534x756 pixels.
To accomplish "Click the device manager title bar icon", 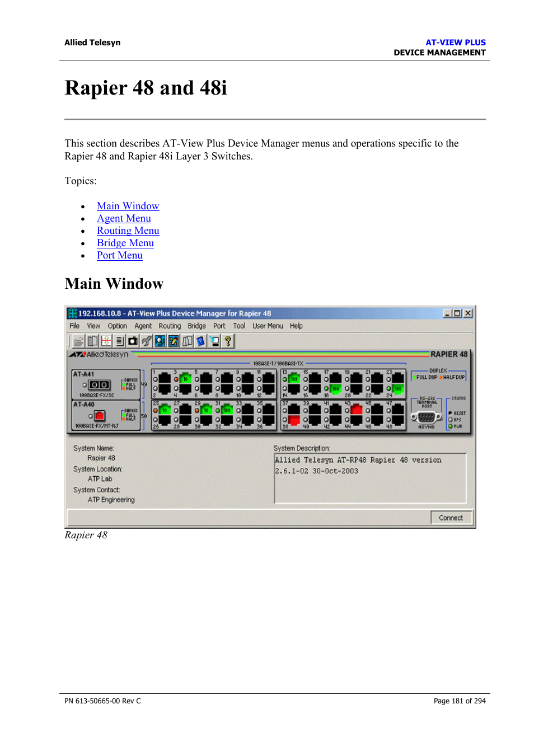I will [x=72, y=313].
